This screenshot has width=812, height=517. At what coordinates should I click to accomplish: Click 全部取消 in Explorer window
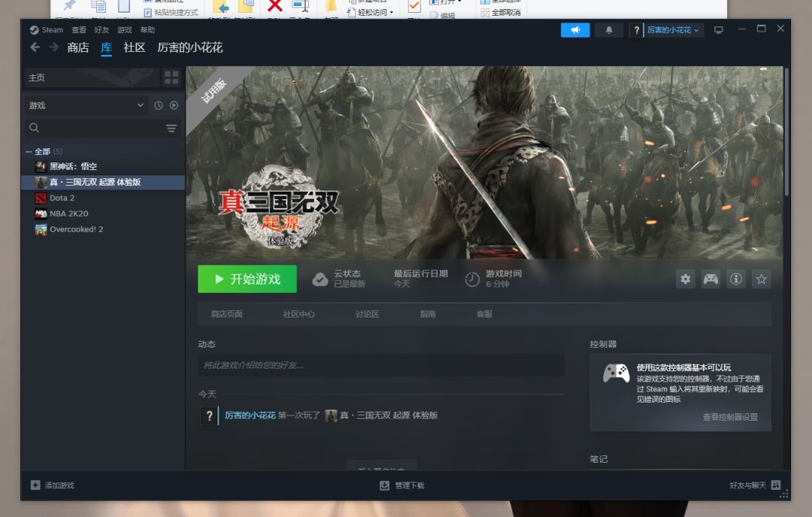coord(501,13)
